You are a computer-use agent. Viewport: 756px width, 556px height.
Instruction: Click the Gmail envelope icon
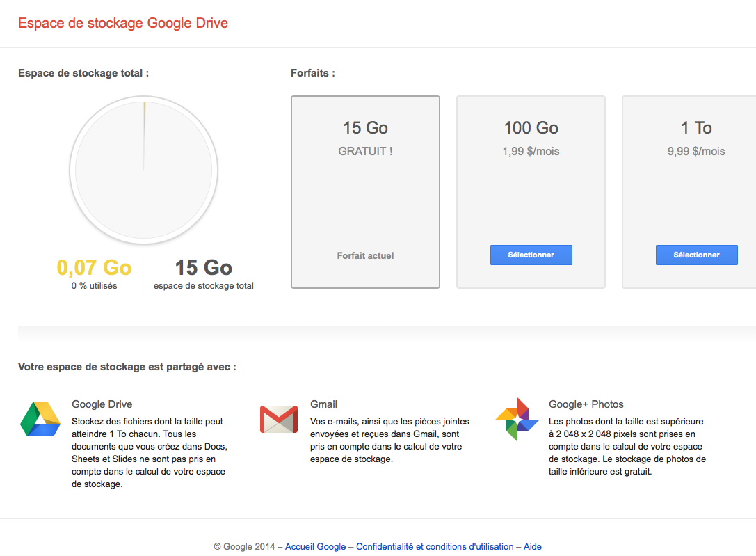[x=278, y=419]
